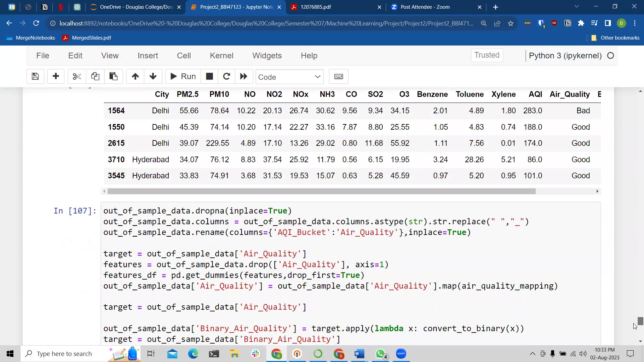This screenshot has height=362, width=644.
Task: Copy the selected cell
Action: tap(95, 76)
